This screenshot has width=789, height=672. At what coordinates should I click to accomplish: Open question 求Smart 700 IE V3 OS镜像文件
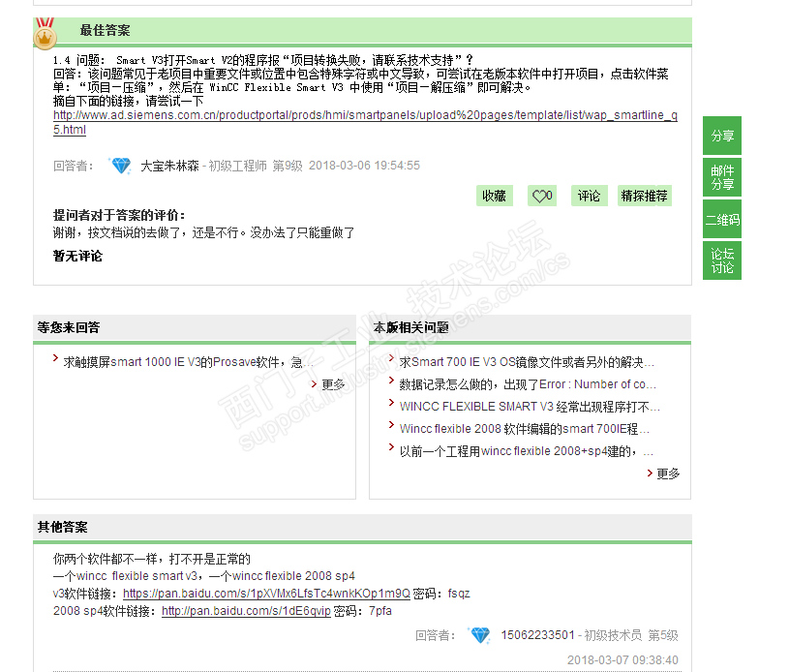pyautogui.click(x=527, y=362)
